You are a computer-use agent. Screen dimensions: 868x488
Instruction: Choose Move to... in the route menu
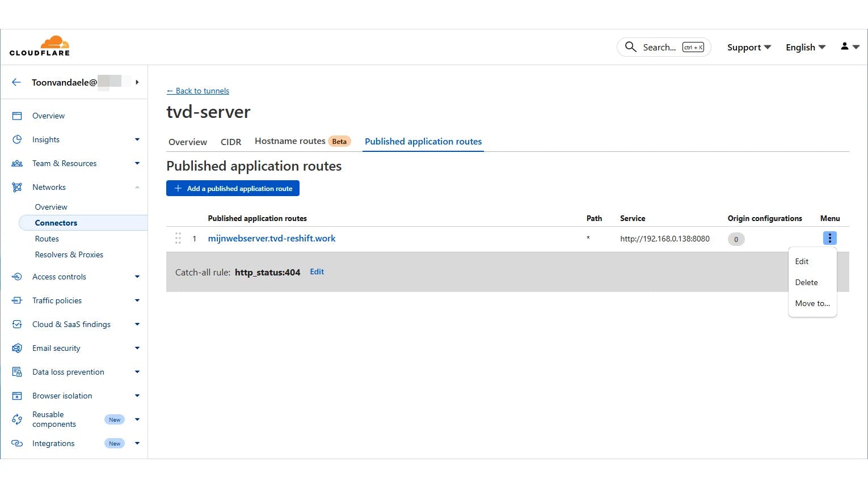click(x=812, y=303)
